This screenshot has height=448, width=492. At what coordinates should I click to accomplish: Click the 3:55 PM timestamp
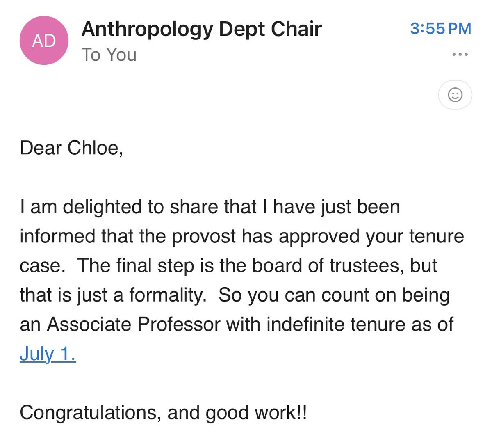coord(440,28)
